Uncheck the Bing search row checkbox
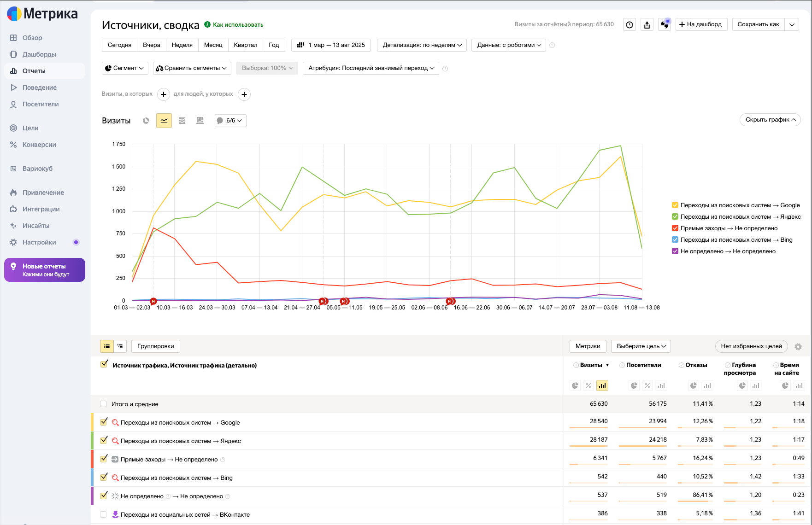This screenshot has height=525, width=812. tap(104, 477)
